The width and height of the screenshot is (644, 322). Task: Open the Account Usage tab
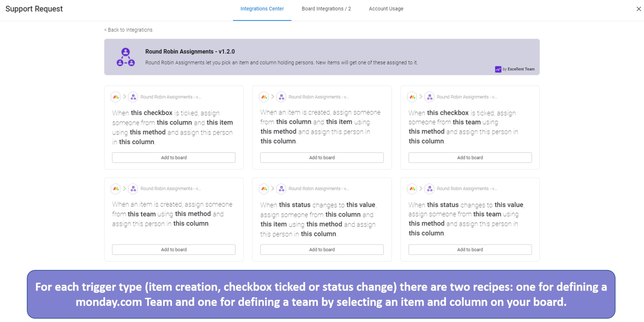[386, 9]
